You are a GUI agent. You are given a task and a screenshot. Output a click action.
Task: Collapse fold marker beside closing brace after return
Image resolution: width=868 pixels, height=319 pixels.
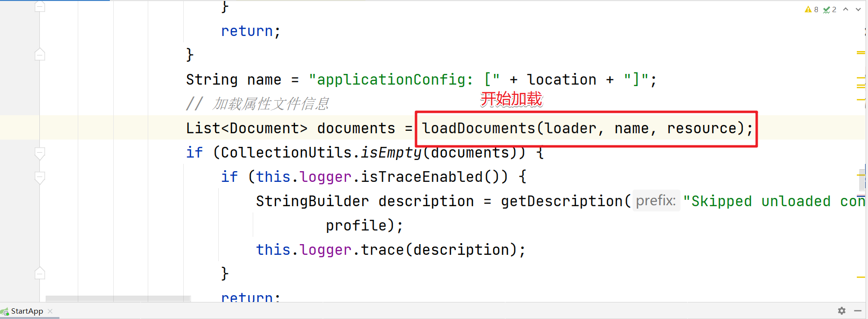pos(40,54)
